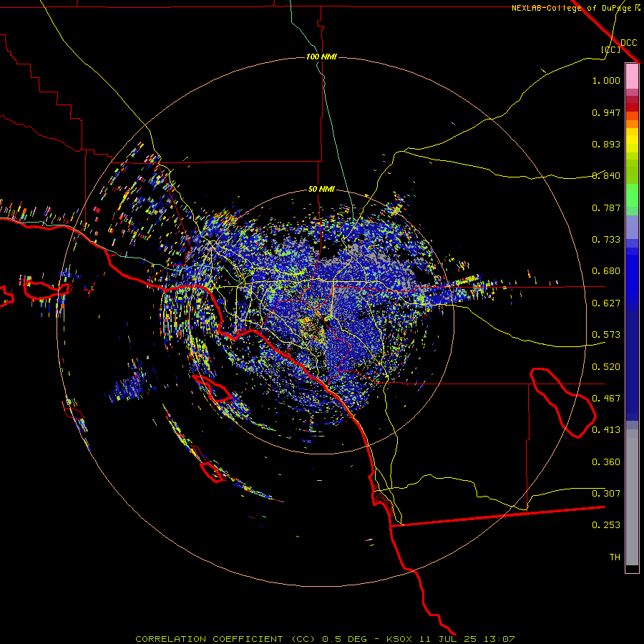Viewport: 644px width, 644px height.
Task: Click the 0.787 legend value
Action: [x=606, y=208]
